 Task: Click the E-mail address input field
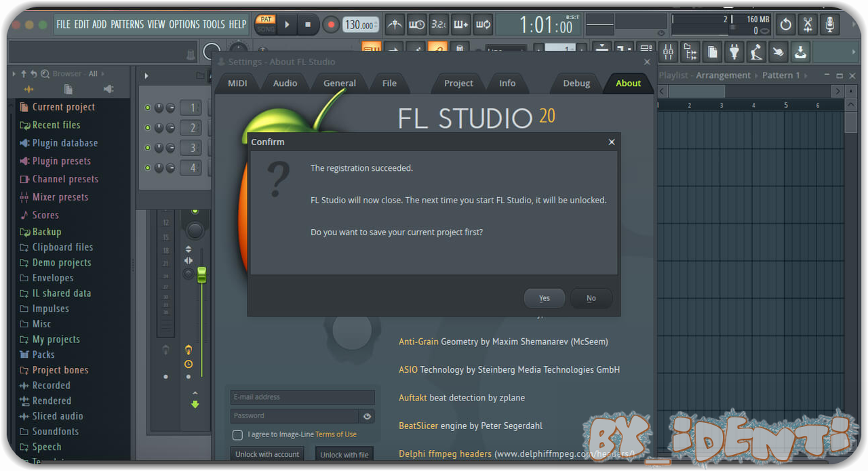coord(302,397)
